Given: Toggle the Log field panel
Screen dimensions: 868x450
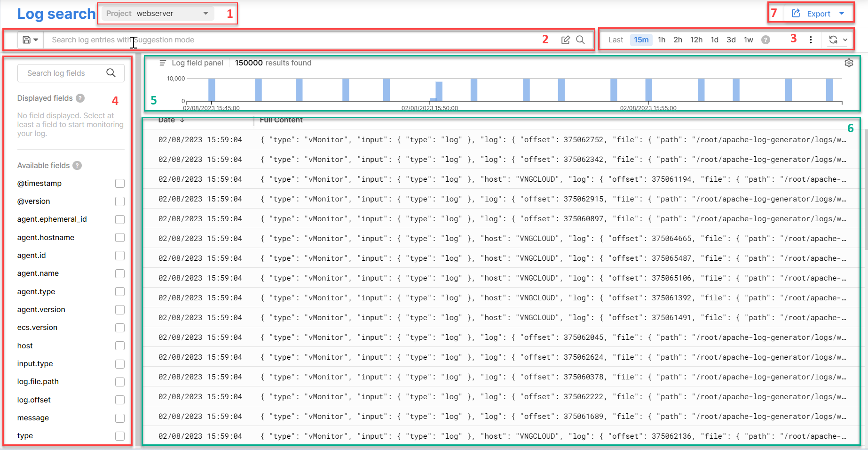Looking at the screenshot, I should (x=163, y=63).
